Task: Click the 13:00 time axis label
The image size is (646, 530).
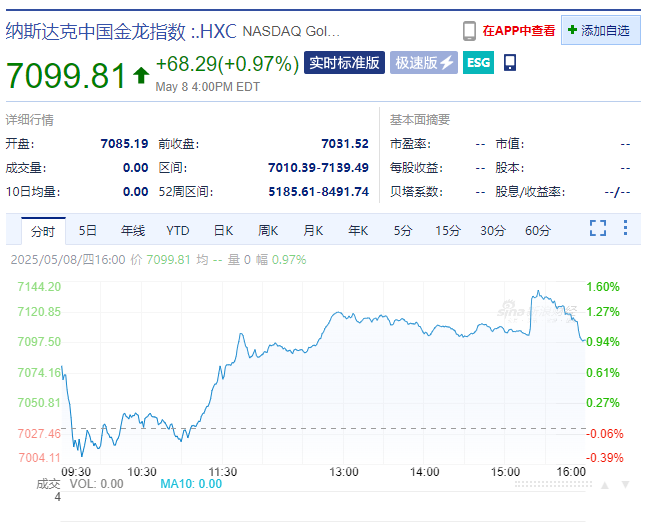Action: pos(344,472)
